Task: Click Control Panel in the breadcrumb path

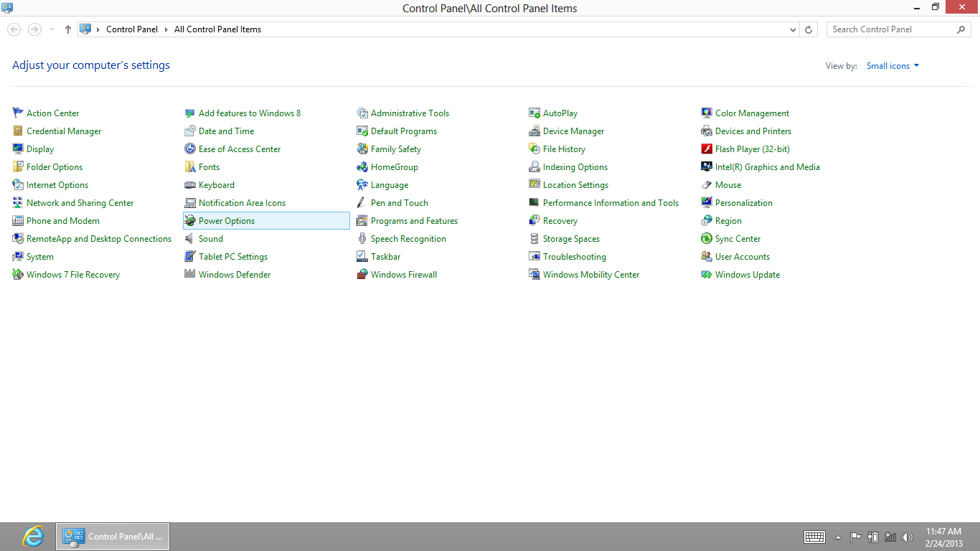Action: pyautogui.click(x=132, y=29)
